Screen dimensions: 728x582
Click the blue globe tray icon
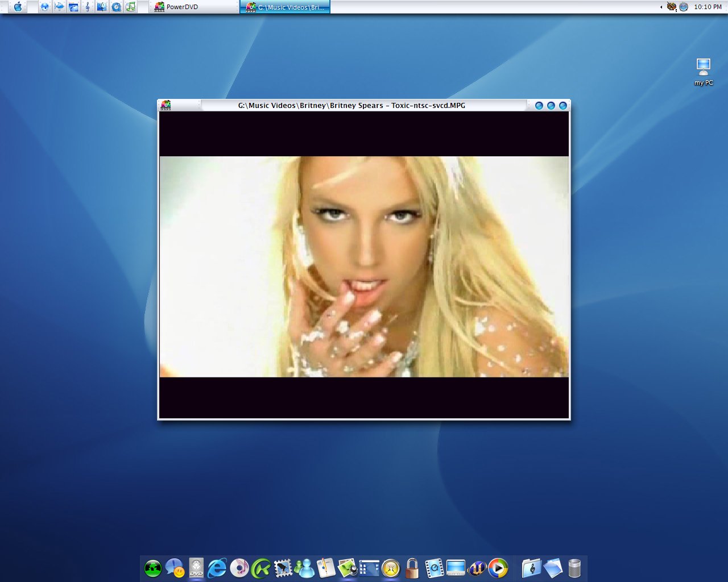click(684, 7)
